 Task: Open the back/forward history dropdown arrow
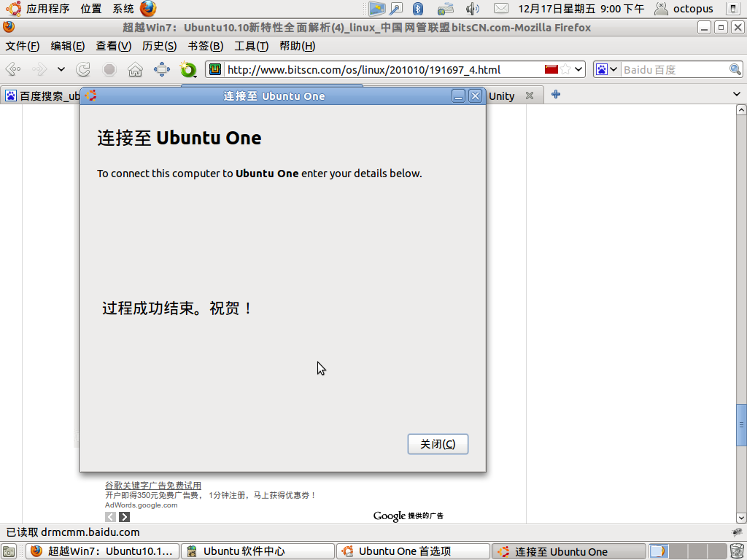pos(61,69)
